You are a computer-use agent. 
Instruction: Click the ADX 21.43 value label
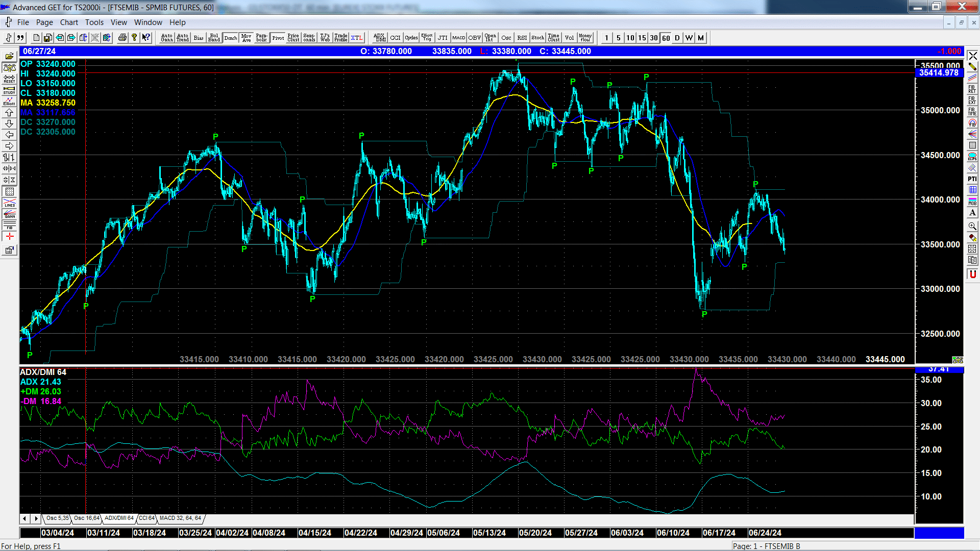40,382
